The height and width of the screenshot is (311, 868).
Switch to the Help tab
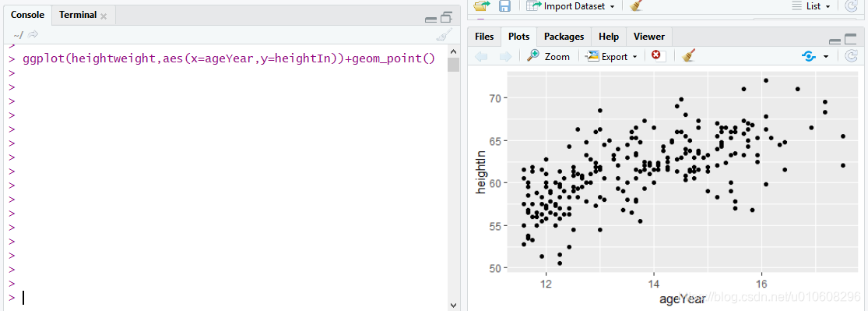coord(608,37)
